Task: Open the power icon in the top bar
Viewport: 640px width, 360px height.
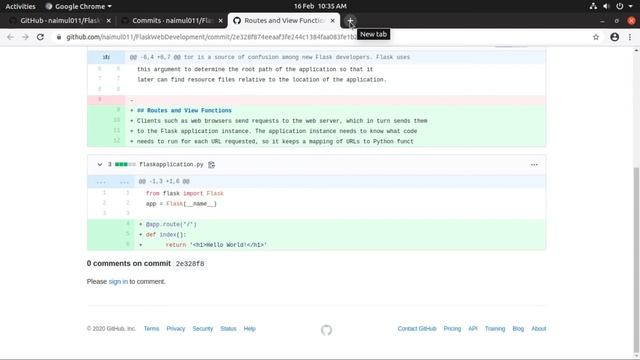Action: coord(620,6)
